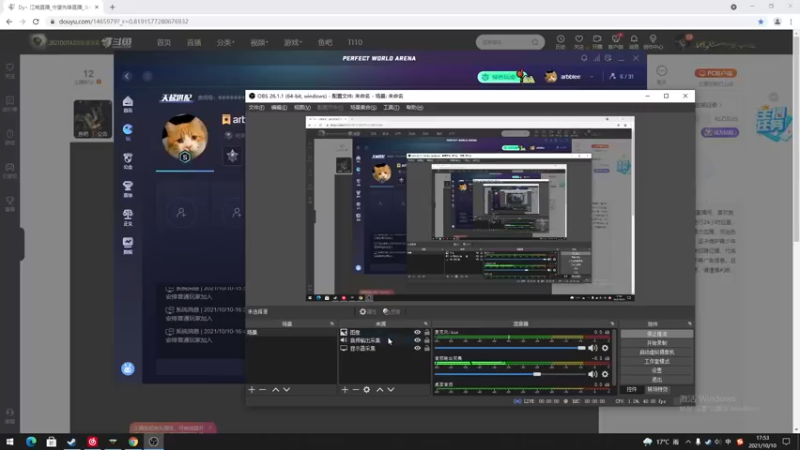Move the selected source up in OBS

(380, 389)
